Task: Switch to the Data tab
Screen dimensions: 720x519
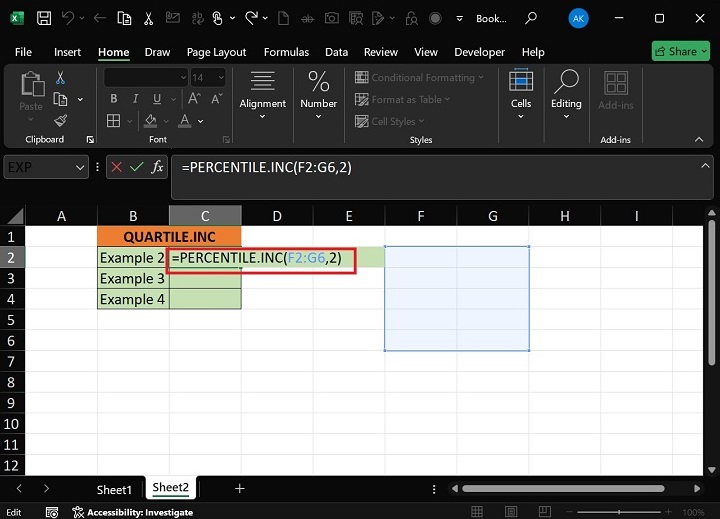Action: click(337, 52)
